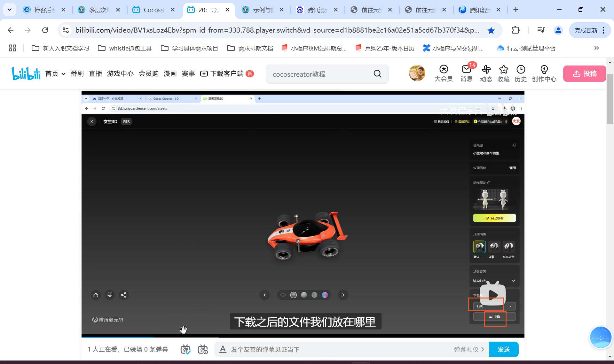Open the 番剧 navigation menu item
The image size is (614, 364).
pos(77,74)
